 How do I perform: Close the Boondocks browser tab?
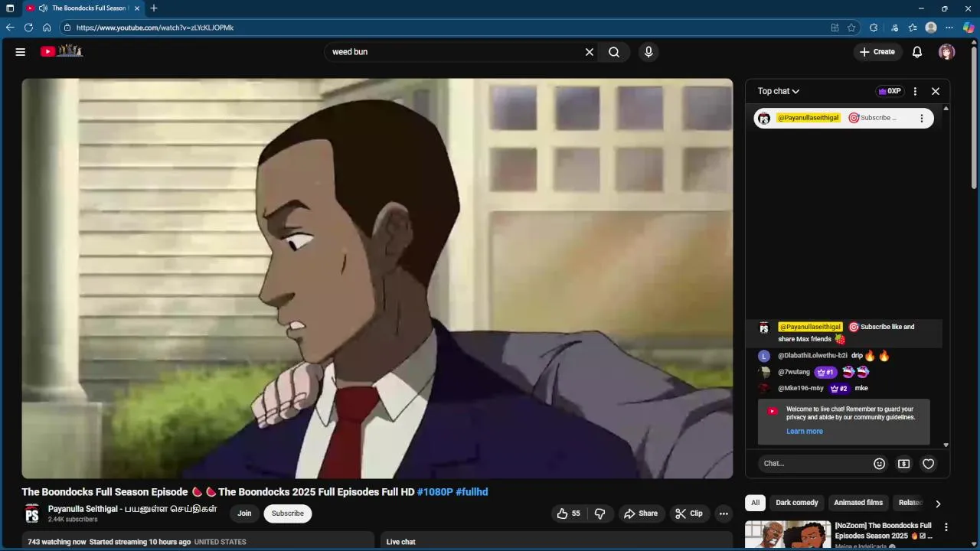pos(137,8)
